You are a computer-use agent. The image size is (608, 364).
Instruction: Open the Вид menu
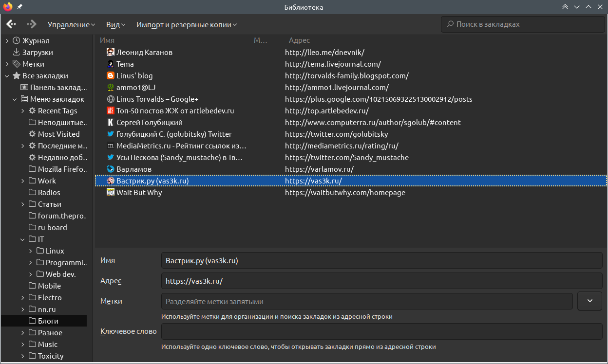coord(115,24)
